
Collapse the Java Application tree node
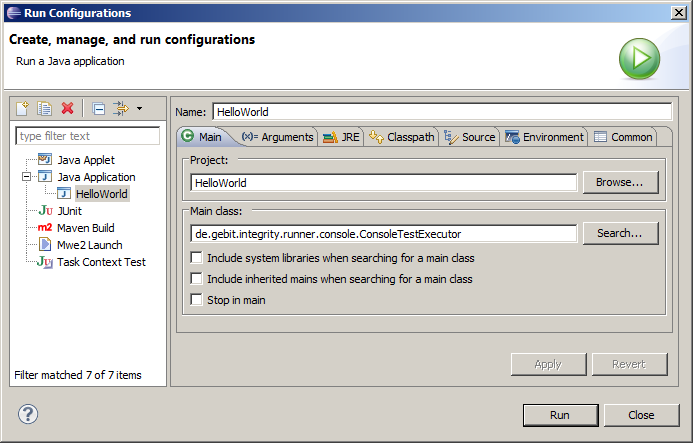[x=27, y=177]
